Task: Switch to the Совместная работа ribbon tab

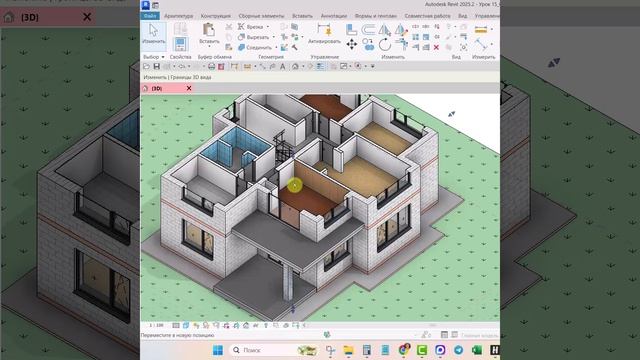Action: pyautogui.click(x=427, y=16)
